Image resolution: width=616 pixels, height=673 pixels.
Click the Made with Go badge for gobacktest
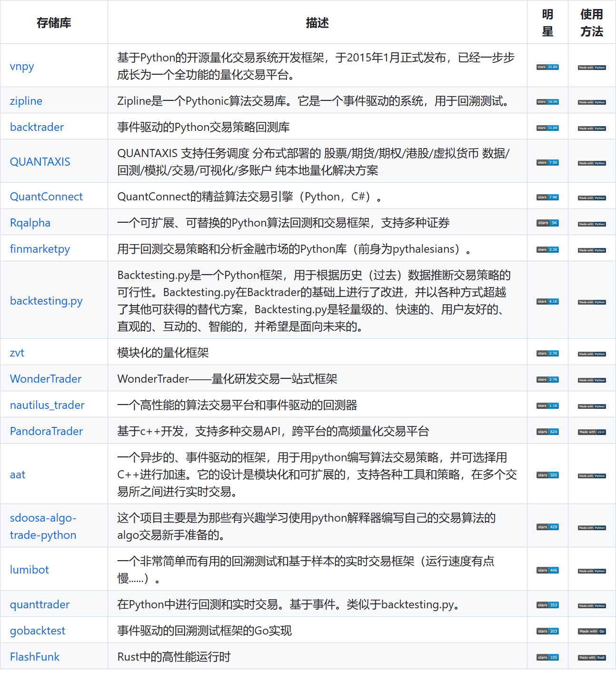point(592,632)
